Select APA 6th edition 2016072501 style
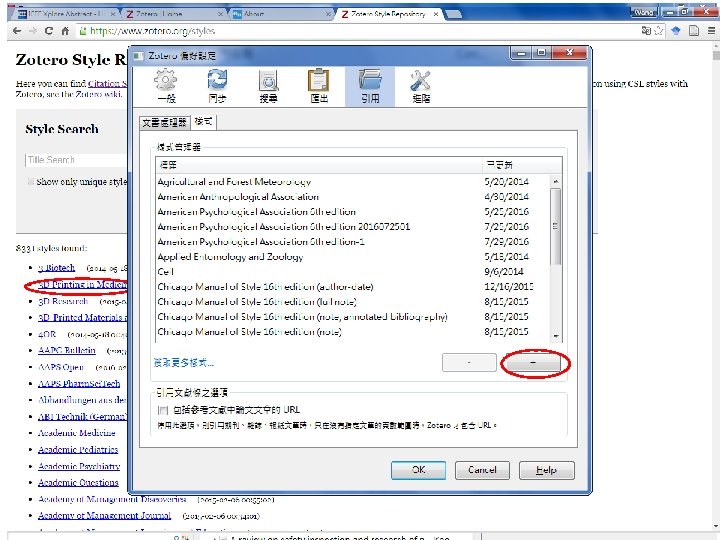This screenshot has width=720, height=540. click(x=353, y=227)
